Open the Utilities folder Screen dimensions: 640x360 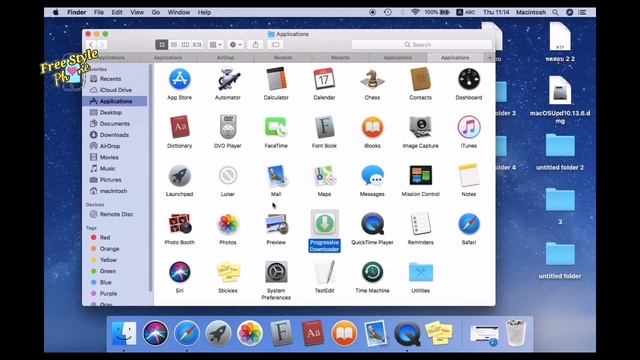tap(420, 272)
